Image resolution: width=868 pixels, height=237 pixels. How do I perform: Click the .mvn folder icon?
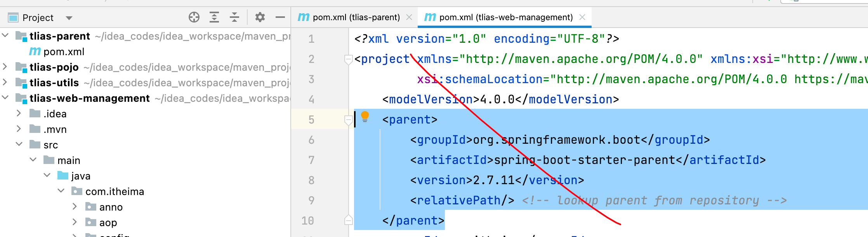(x=35, y=129)
